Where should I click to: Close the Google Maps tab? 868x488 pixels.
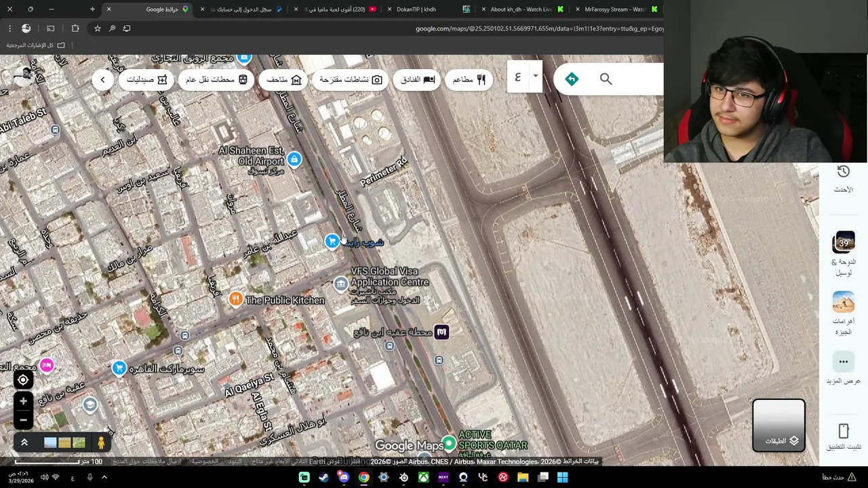pyautogui.click(x=108, y=9)
